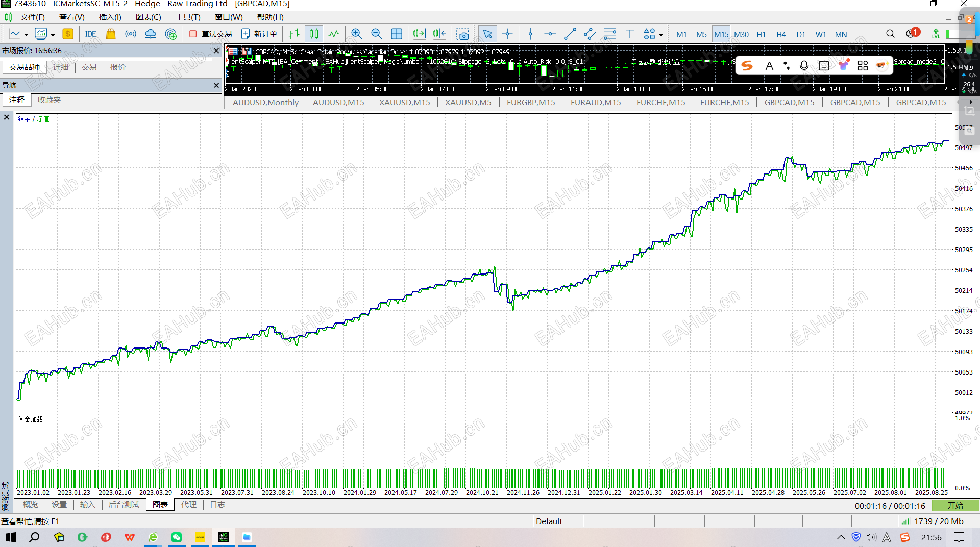Click the 新订单 new order button
Viewport: 980px width, 547px height.
tap(259, 34)
